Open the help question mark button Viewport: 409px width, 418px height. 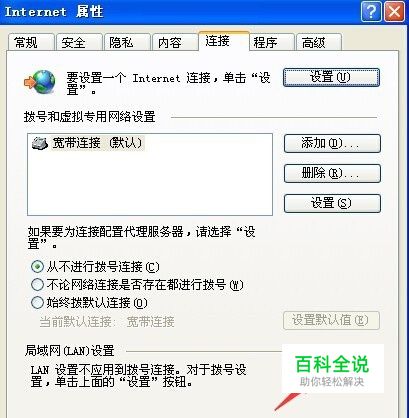[x=371, y=12]
